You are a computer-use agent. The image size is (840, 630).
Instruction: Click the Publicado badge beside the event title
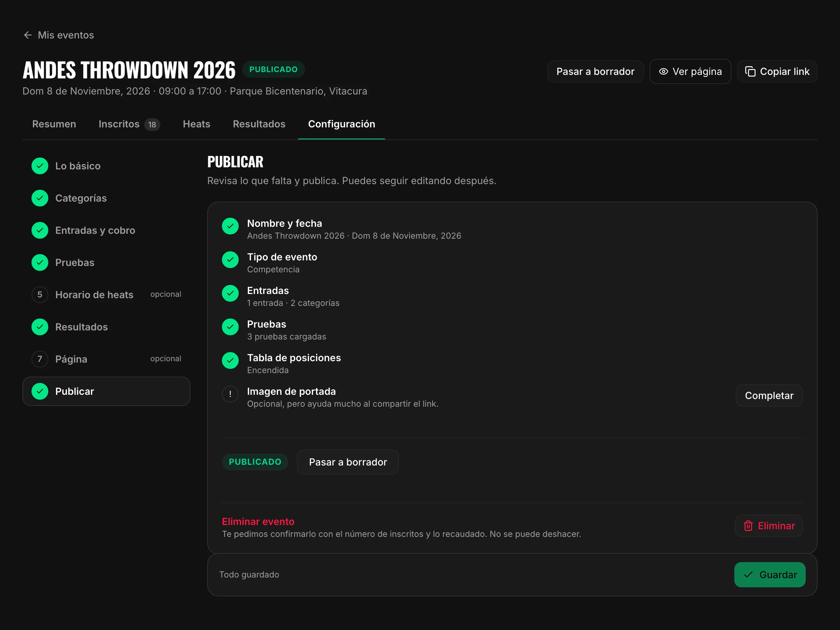[273, 70]
